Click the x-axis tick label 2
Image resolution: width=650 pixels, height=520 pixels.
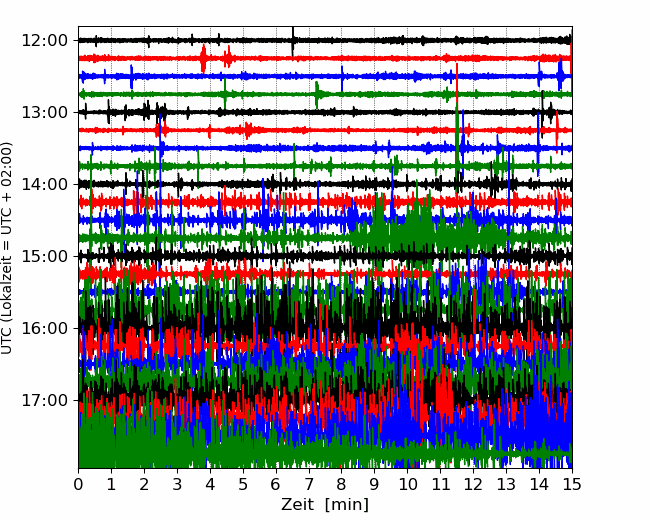pos(144,484)
